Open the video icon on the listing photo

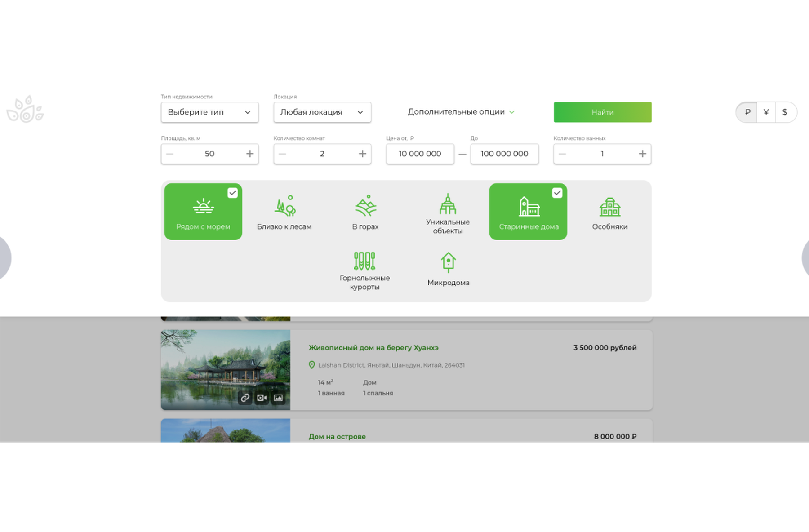pos(262,398)
